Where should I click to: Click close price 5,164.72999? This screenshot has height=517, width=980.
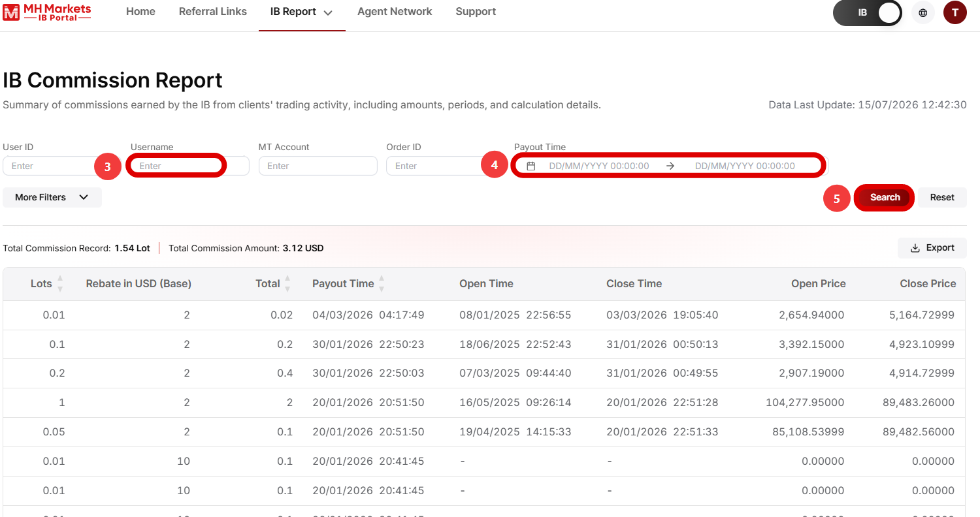[x=922, y=315]
